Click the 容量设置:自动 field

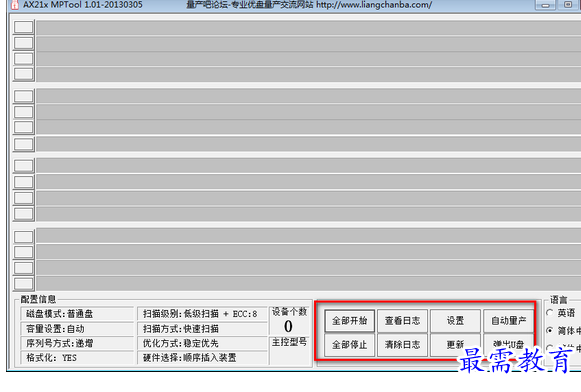pos(77,329)
